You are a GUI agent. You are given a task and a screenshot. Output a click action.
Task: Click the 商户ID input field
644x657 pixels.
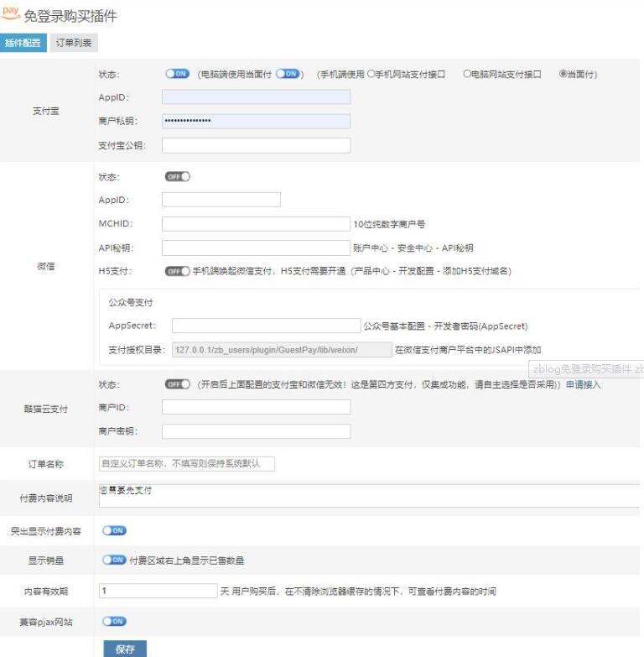coord(257,407)
